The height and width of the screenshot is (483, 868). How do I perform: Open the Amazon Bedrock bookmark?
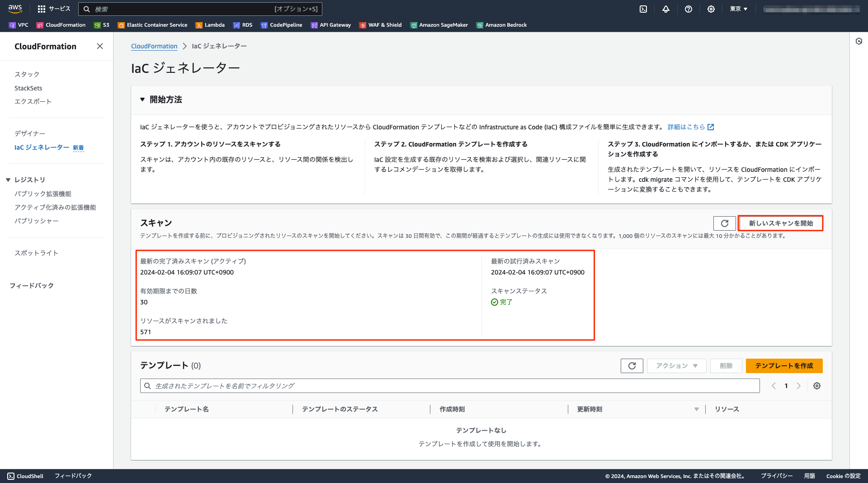click(x=501, y=25)
